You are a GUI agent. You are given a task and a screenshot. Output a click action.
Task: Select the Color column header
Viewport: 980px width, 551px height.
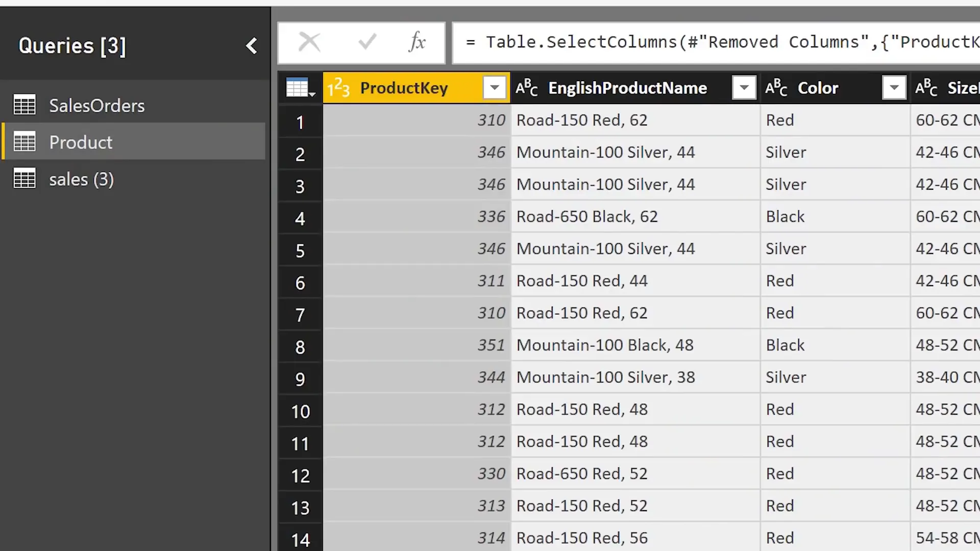(x=835, y=88)
